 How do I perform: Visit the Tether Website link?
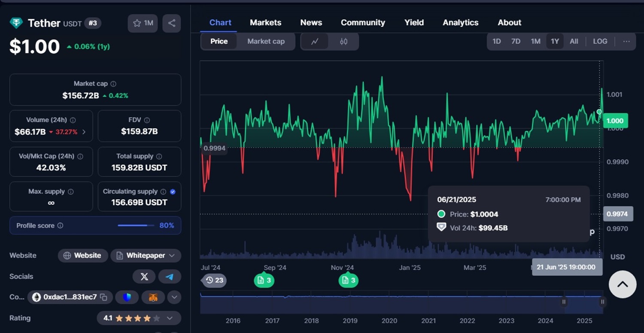tap(82, 256)
